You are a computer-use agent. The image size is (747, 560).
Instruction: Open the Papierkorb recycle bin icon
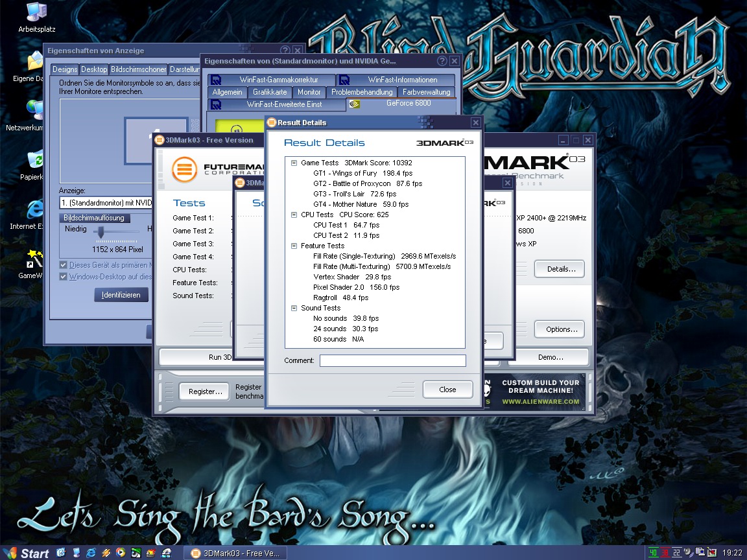pyautogui.click(x=32, y=165)
